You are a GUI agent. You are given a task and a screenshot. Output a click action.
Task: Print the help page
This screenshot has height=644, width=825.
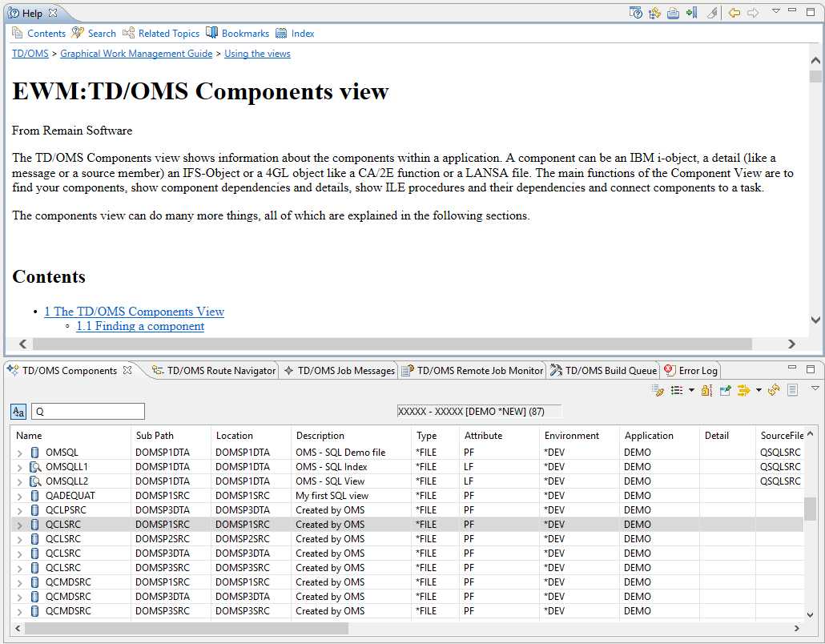point(673,13)
